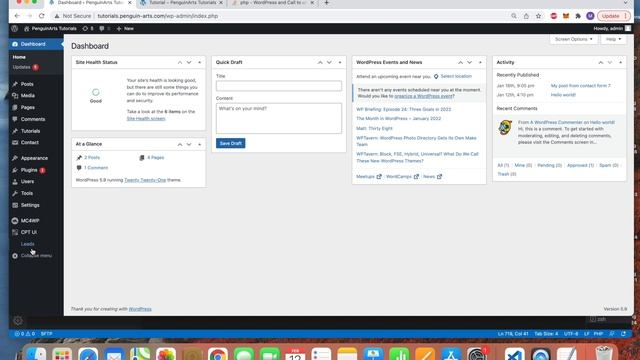640x360 pixels.
Task: Focus the What's on your mind content box
Action: (279, 118)
